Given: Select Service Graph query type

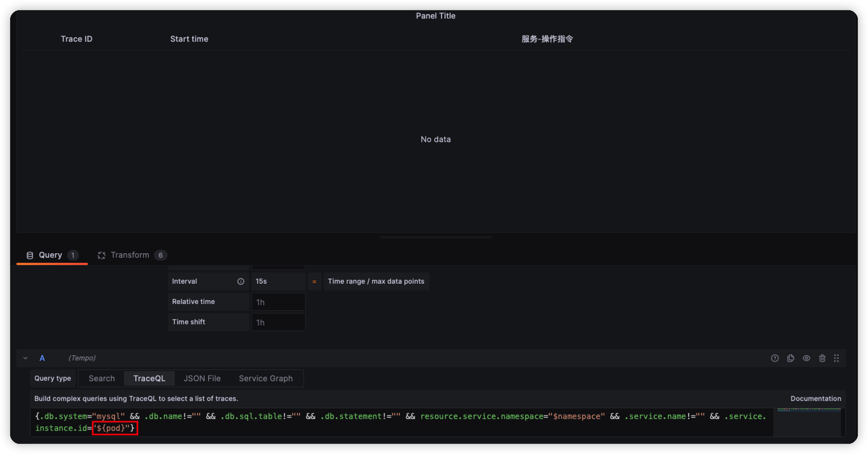Looking at the screenshot, I should [266, 378].
